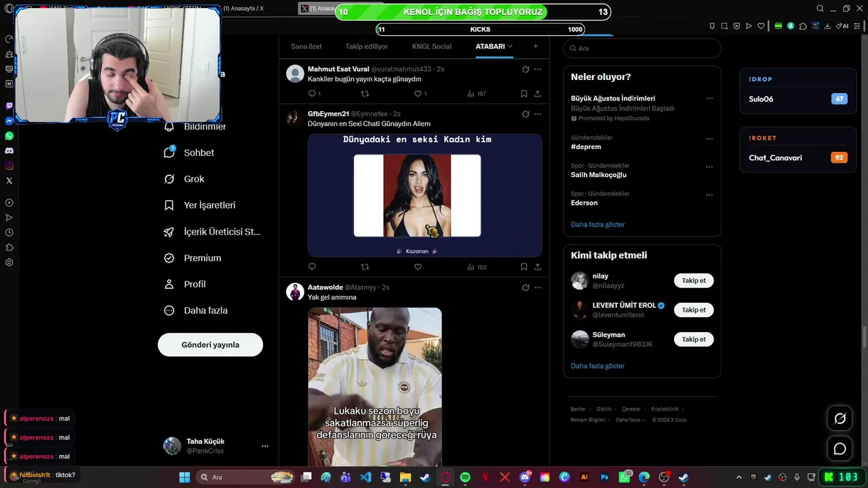
Task: Open more options on GfbEymen21's post
Action: (x=538, y=114)
